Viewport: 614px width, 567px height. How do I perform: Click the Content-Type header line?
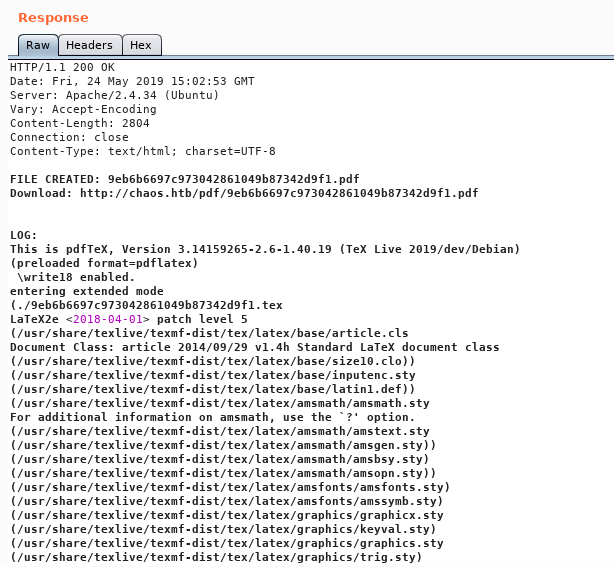pyautogui.click(x=142, y=151)
